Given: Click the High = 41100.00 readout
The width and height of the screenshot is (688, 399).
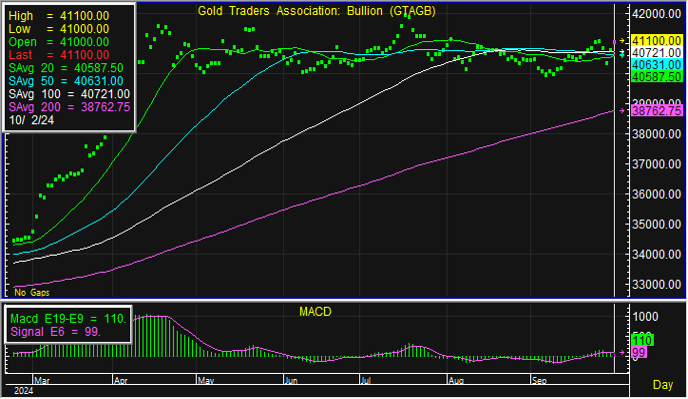Looking at the screenshot, I should tap(59, 16).
